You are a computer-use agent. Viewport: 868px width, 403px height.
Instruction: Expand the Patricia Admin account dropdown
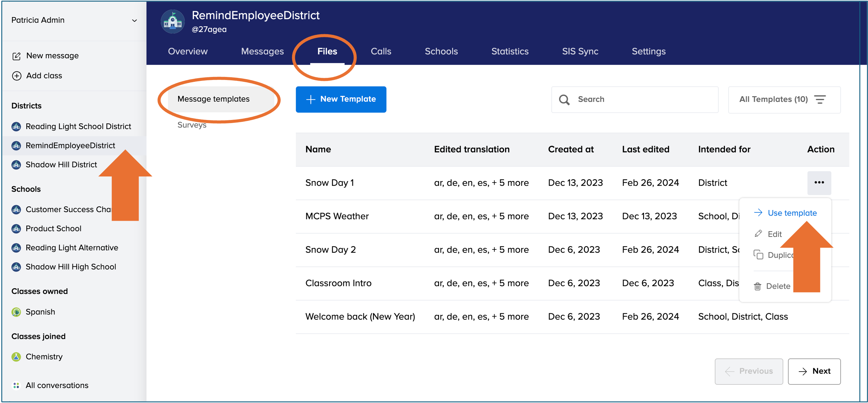pyautogui.click(x=134, y=20)
